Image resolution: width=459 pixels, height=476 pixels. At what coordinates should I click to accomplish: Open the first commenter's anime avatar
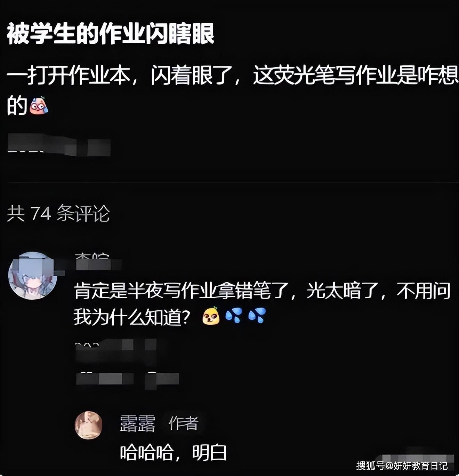pyautogui.click(x=33, y=276)
